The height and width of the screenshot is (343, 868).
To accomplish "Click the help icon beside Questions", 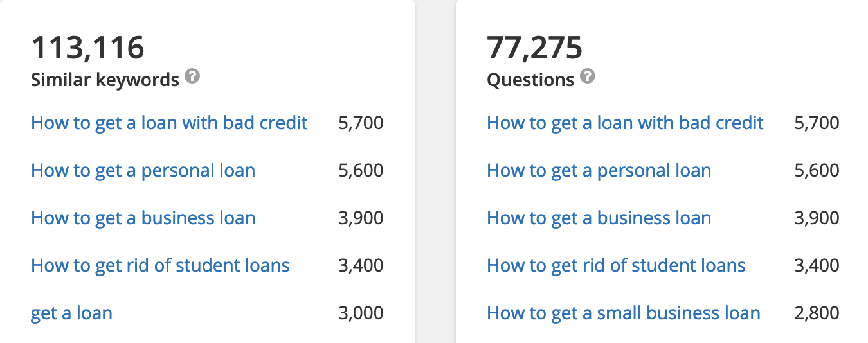I will coord(587,78).
